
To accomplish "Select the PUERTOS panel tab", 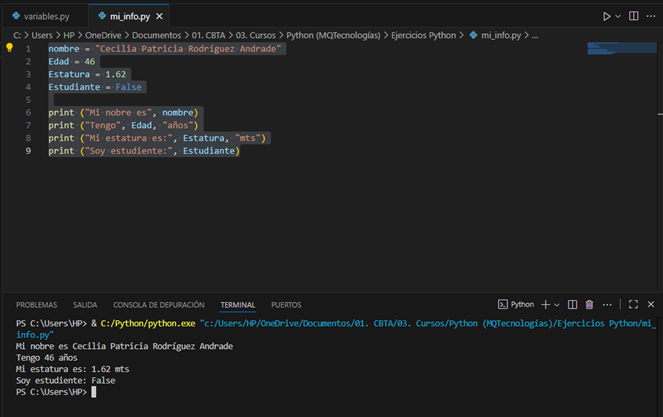I will pyautogui.click(x=286, y=304).
